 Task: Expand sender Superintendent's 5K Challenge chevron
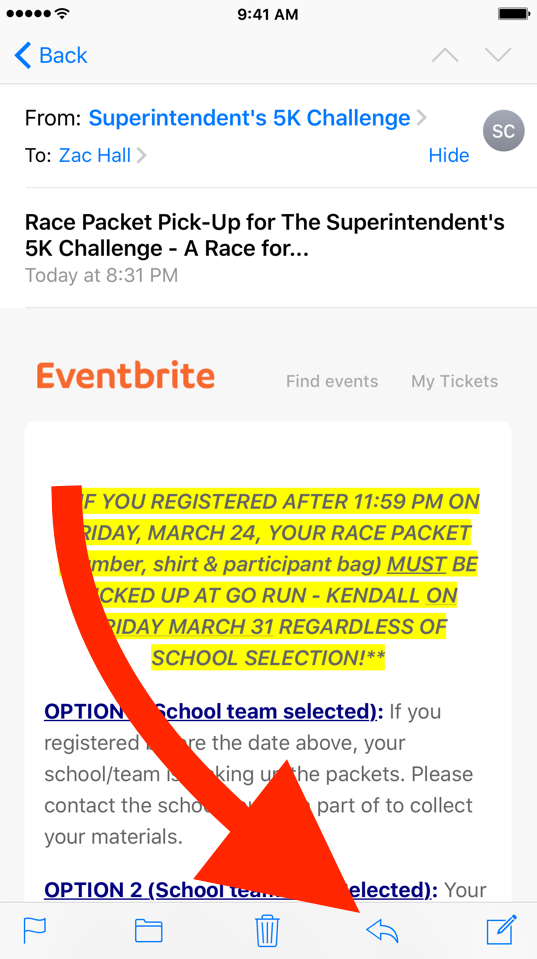pyautogui.click(x=421, y=117)
